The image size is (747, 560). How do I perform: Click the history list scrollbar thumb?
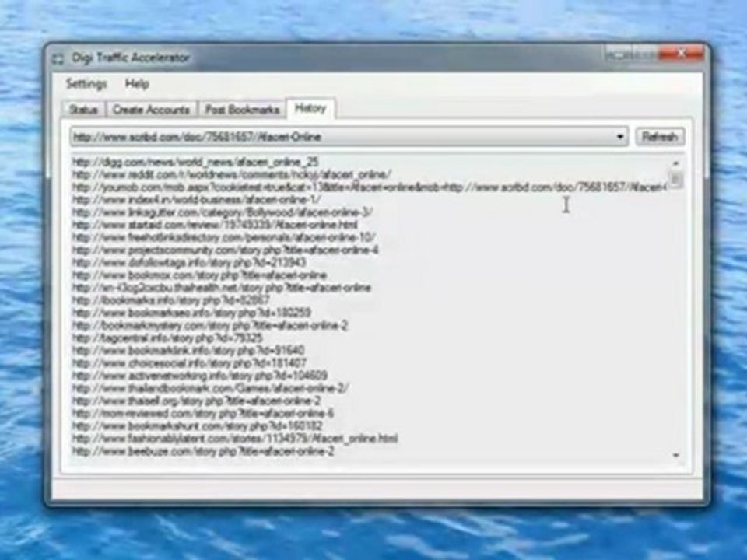(675, 179)
